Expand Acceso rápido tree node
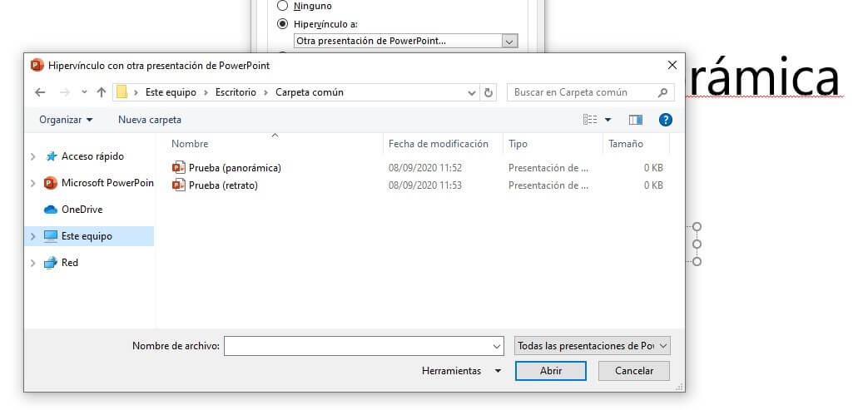The image size is (868, 410). [x=33, y=156]
